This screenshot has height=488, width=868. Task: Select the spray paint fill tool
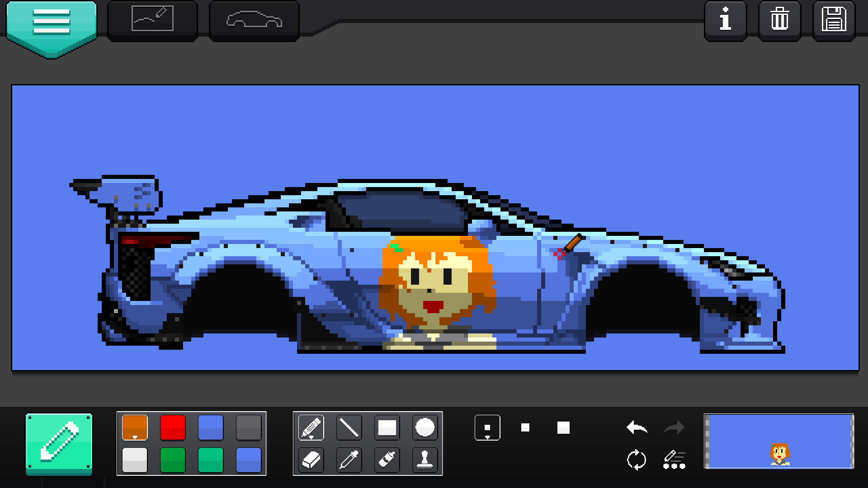click(387, 460)
